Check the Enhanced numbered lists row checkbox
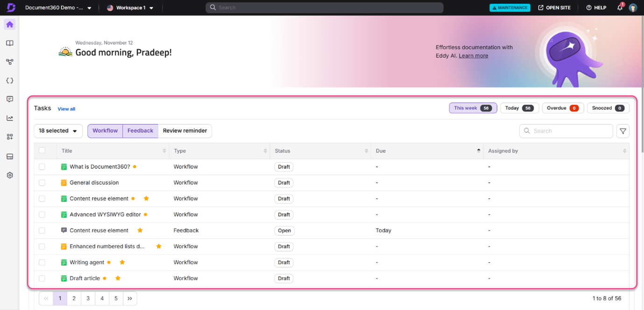The image size is (644, 310). coord(42,246)
